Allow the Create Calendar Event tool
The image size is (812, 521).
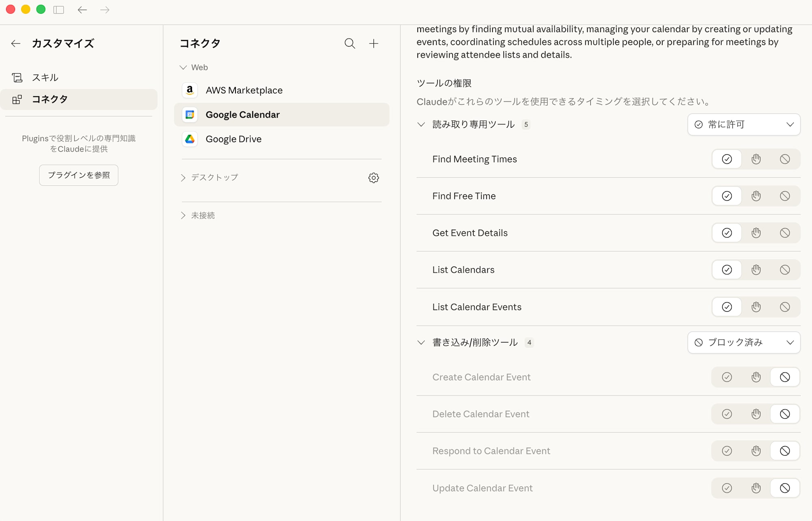pos(726,377)
